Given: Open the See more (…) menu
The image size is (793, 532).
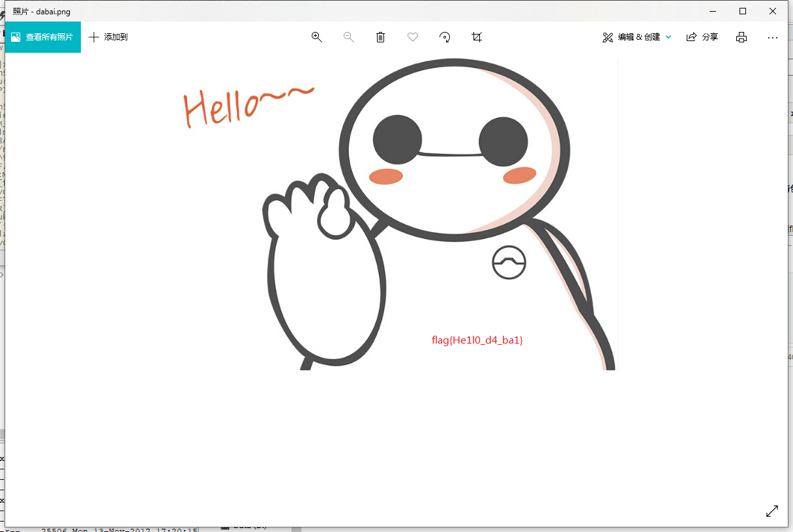Looking at the screenshot, I should pyautogui.click(x=773, y=37).
